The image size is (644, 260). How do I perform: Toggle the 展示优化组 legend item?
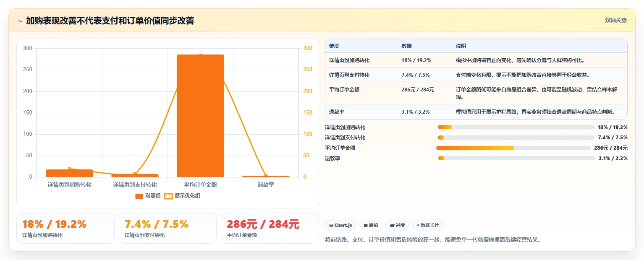point(182,196)
